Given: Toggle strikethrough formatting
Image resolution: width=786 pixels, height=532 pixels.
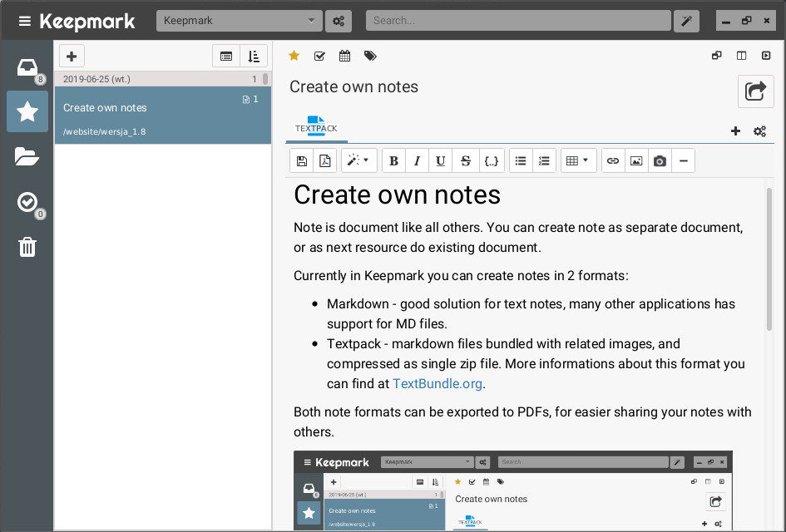Looking at the screenshot, I should coord(466,160).
